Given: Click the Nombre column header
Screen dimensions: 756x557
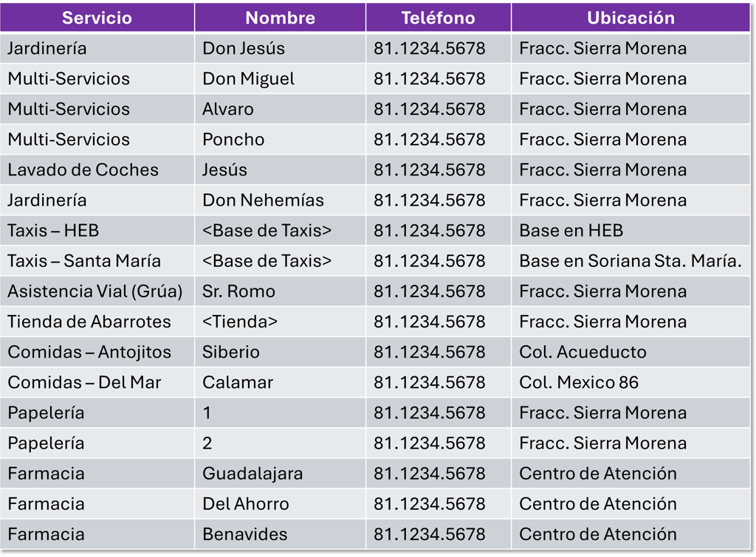Looking at the screenshot, I should (280, 18).
